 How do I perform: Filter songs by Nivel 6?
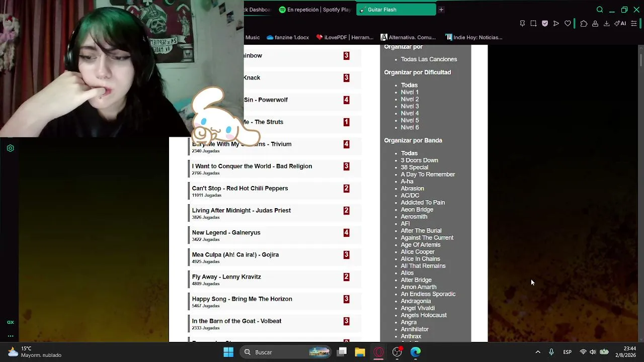(x=410, y=128)
